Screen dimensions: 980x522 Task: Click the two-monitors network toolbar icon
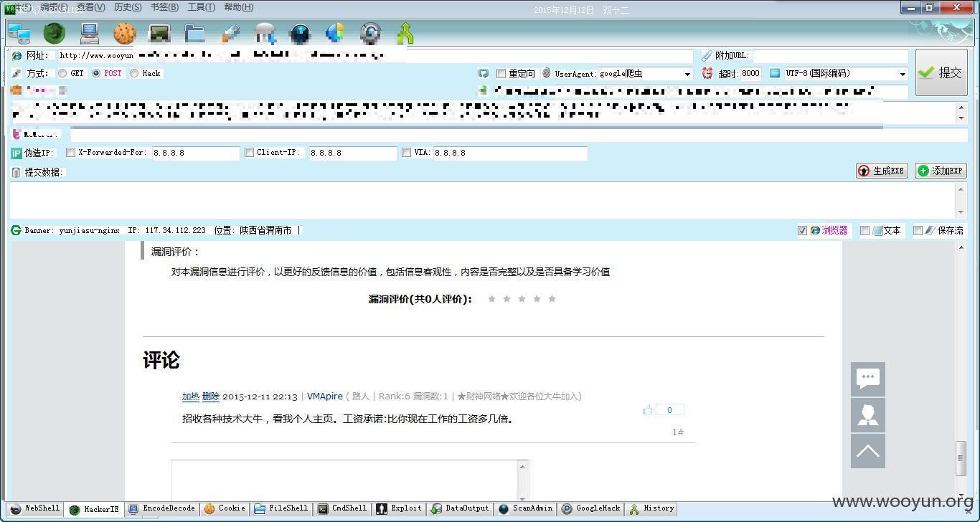pyautogui.click(x=19, y=33)
